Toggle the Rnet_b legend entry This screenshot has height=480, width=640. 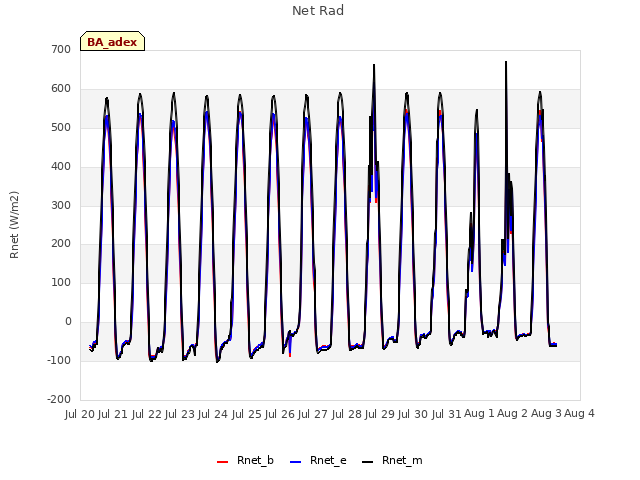[x=245, y=461]
